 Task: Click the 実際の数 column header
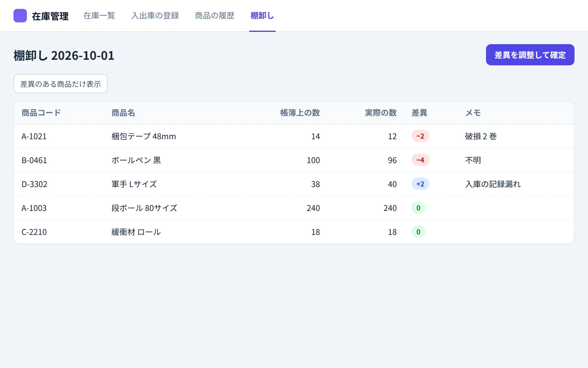[381, 113]
